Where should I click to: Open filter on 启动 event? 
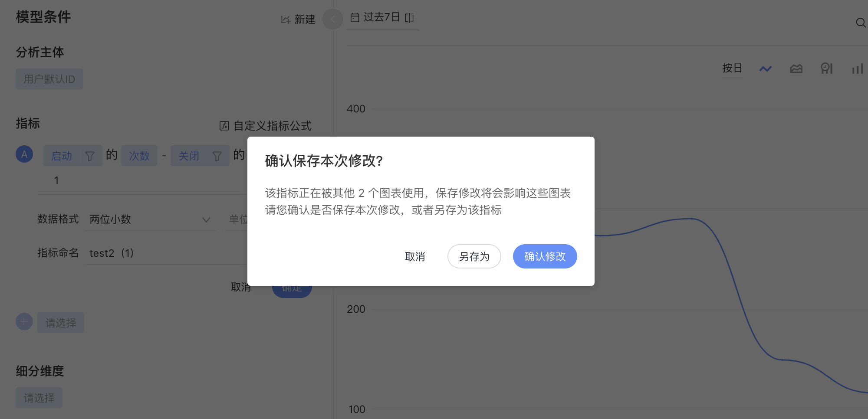89,156
